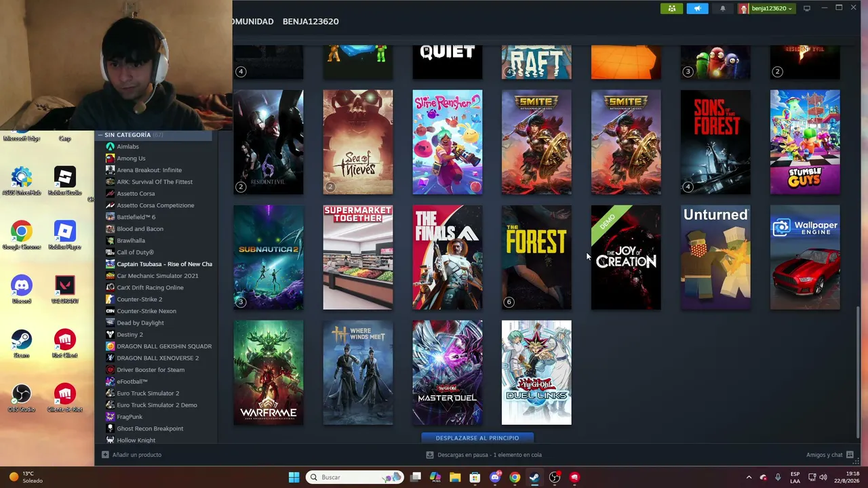
Task: Open the benja123620 account dropdown
Action: [x=766, y=8]
